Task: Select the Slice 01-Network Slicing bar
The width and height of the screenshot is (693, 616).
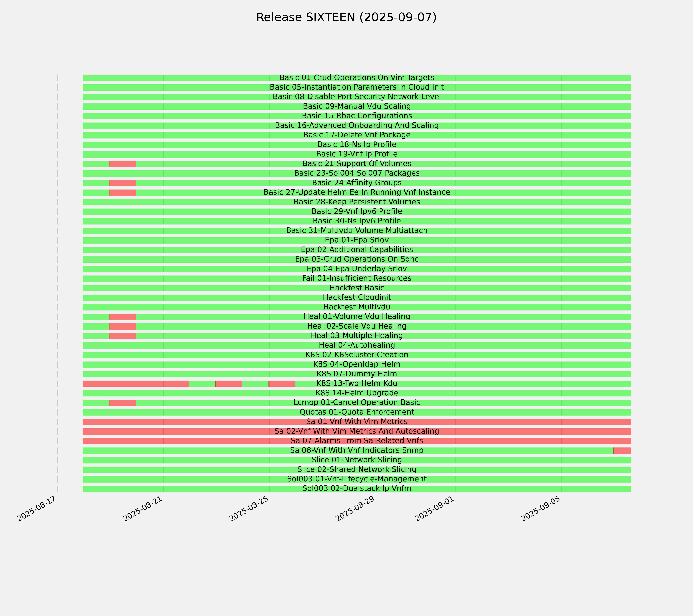Action: coord(357,460)
